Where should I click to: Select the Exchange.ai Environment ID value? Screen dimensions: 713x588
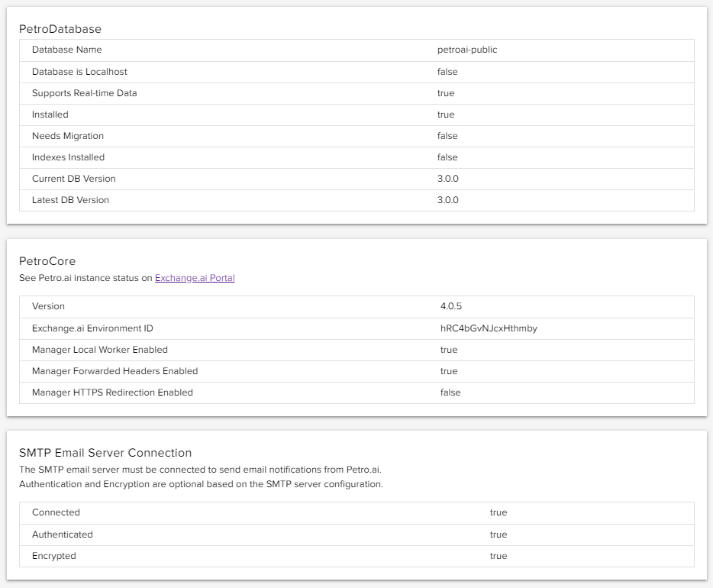click(489, 328)
